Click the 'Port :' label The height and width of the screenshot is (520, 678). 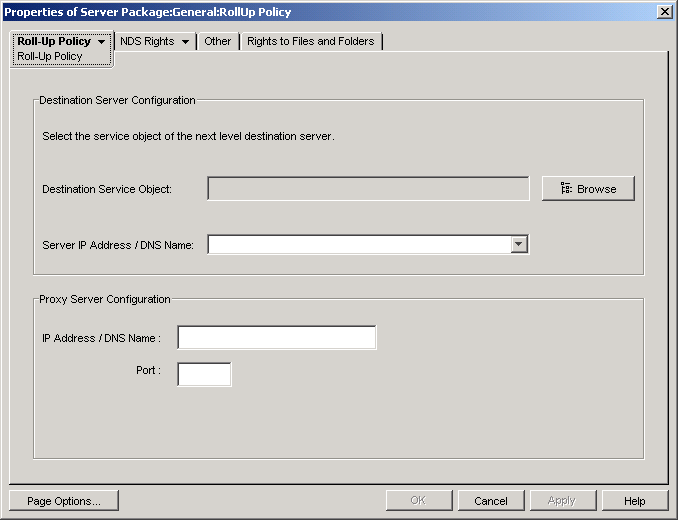tap(148, 370)
